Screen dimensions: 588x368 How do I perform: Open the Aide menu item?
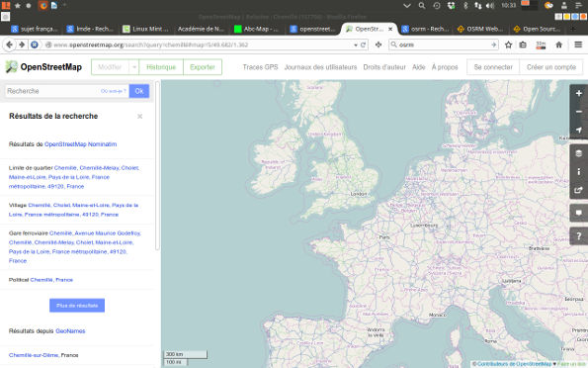tap(418, 67)
